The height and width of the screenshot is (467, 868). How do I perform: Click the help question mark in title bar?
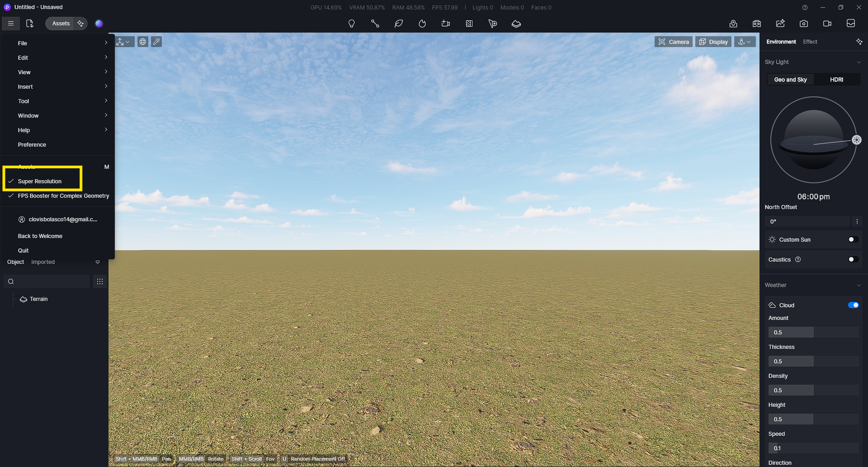[x=805, y=7]
